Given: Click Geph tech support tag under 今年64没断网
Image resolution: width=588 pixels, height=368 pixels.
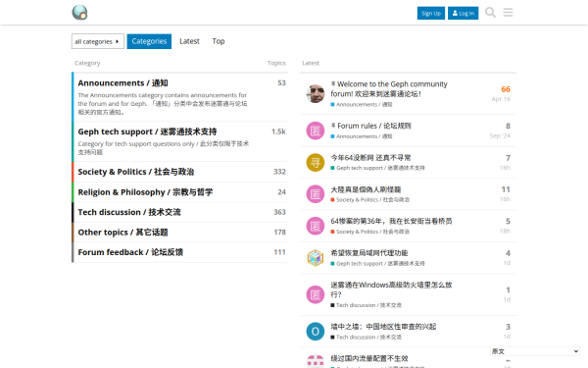Looking at the screenshot, I should (377, 168).
